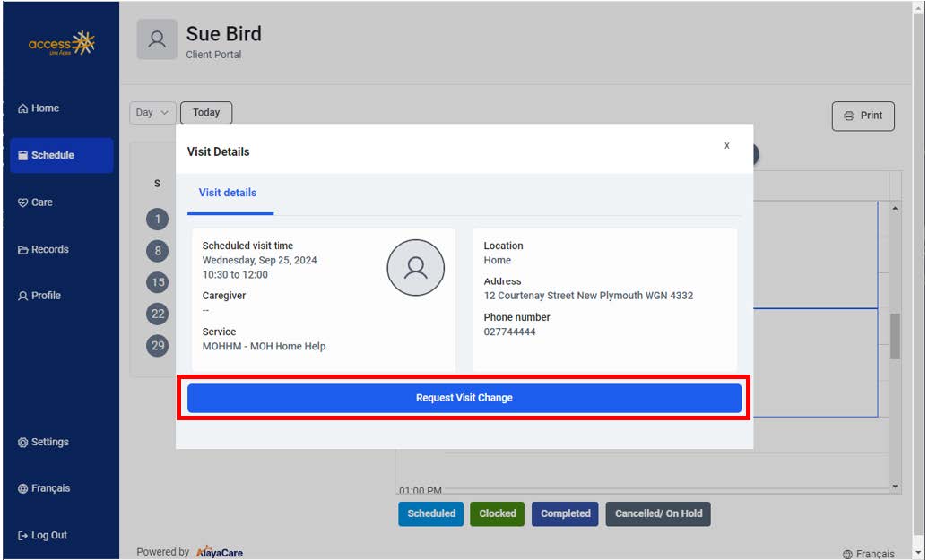Click the Clocked status legend
The width and height of the screenshot is (928, 560).
point(497,514)
